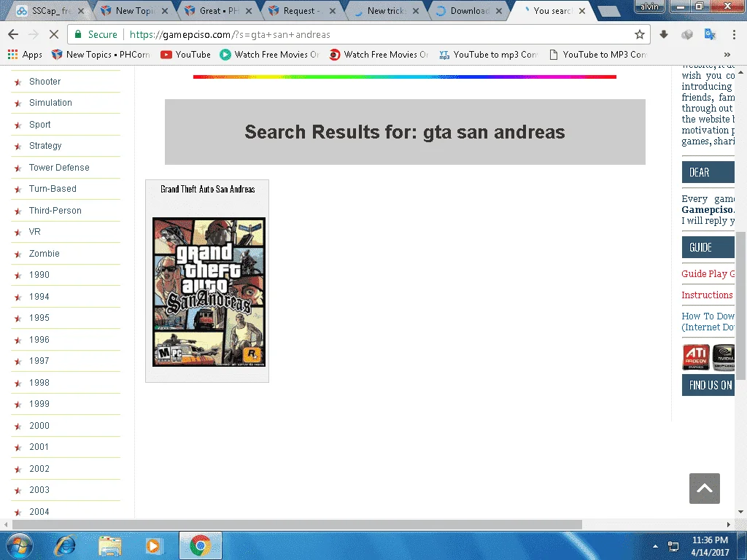Open the Windows Start menu
The width and height of the screenshot is (747, 560).
19,545
